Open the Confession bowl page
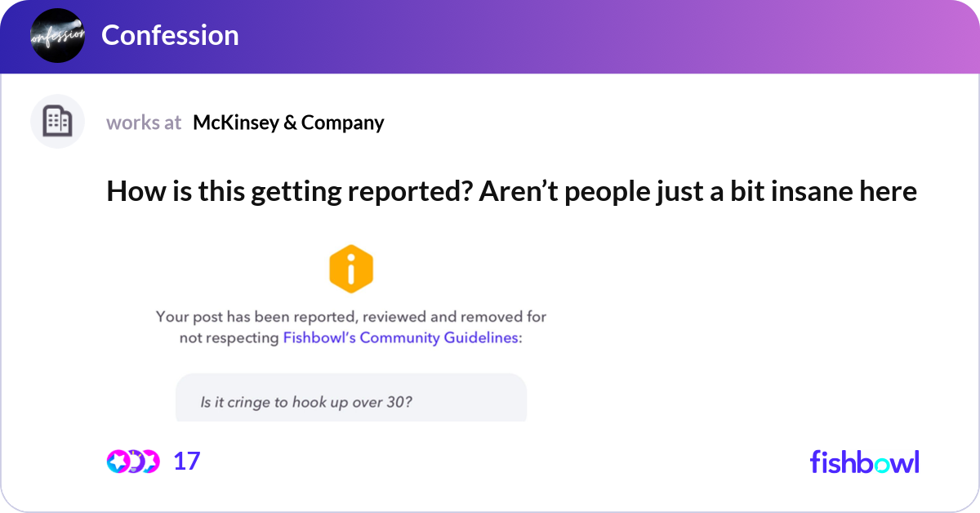Image resolution: width=980 pixels, height=513 pixels. [170, 35]
